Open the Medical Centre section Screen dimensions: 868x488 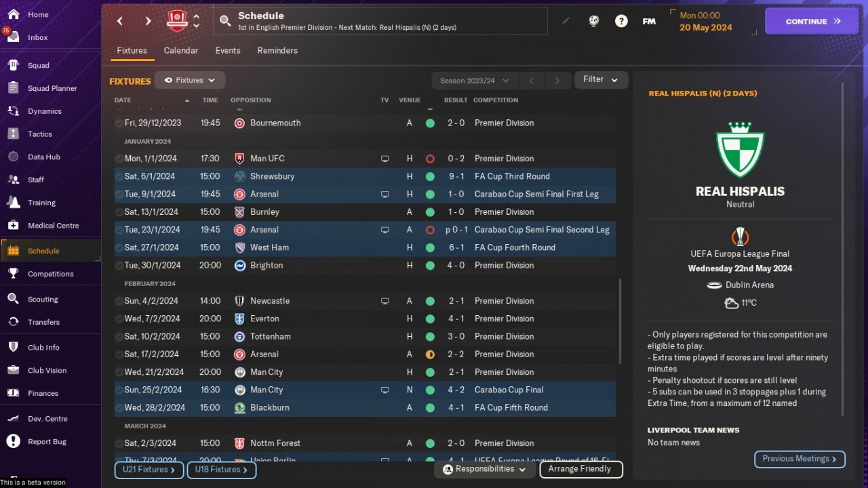click(53, 226)
